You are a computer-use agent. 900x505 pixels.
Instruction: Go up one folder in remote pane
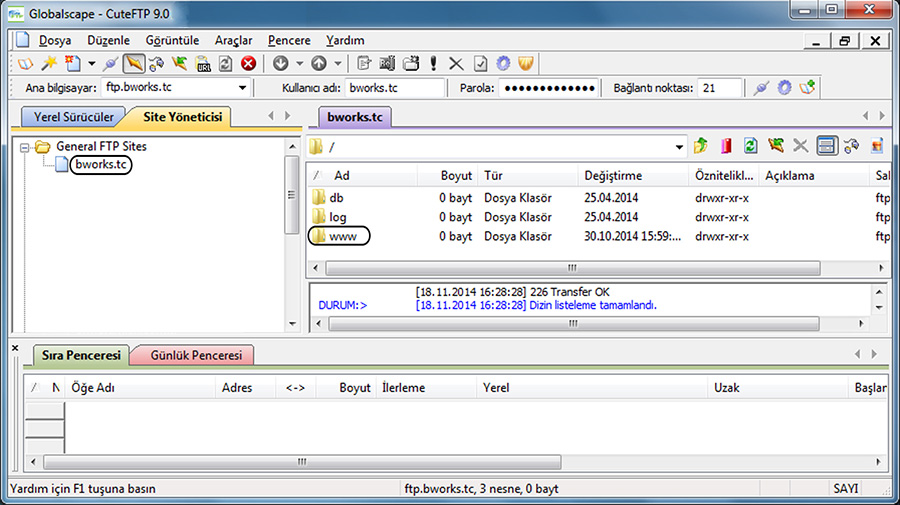700,146
